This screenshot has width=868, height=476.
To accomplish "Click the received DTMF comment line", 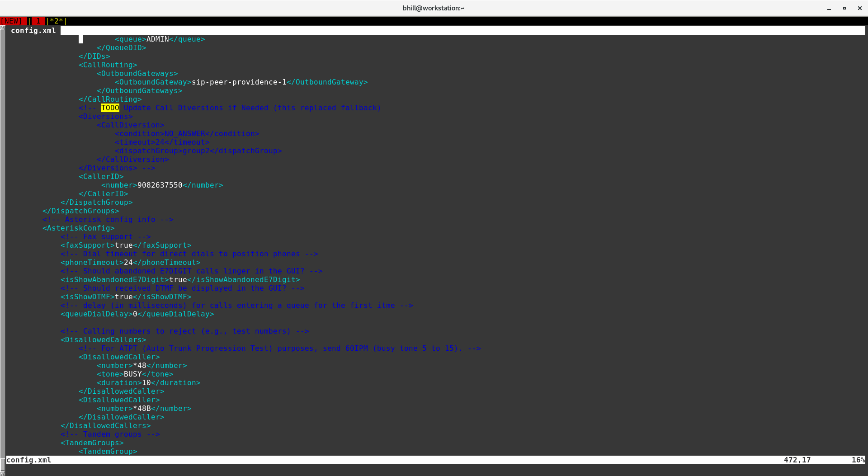I will point(183,288).
